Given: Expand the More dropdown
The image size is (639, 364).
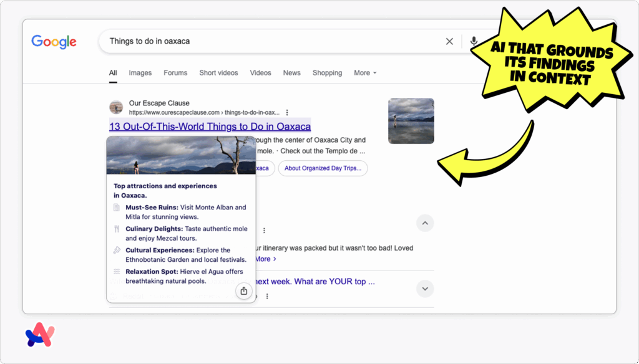Looking at the screenshot, I should 365,73.
